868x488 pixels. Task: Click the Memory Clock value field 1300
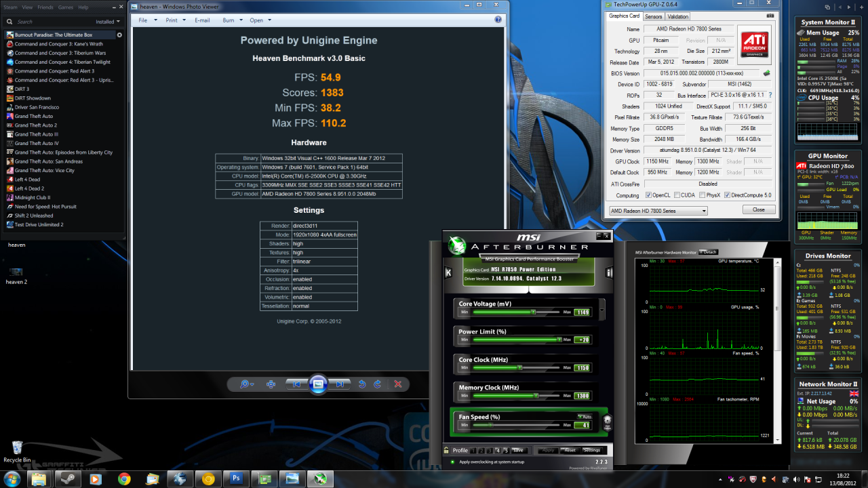tap(582, 395)
